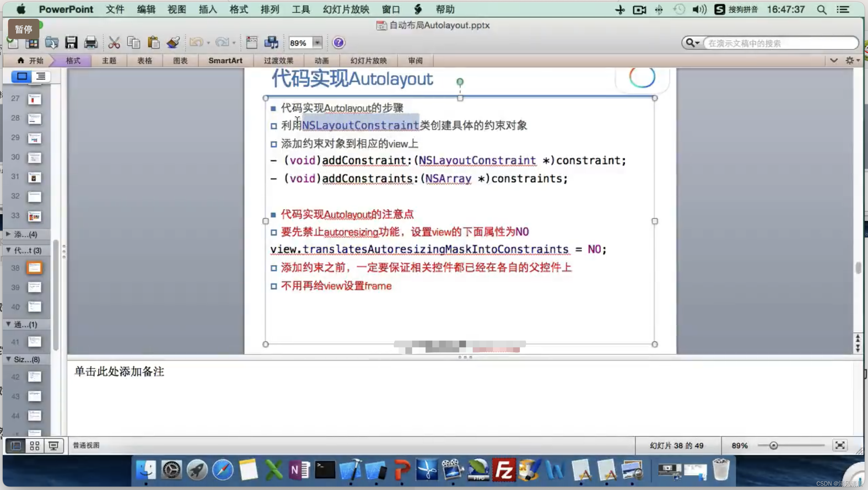
Task: Collapse the Siz...(8) section
Action: coord(8,359)
